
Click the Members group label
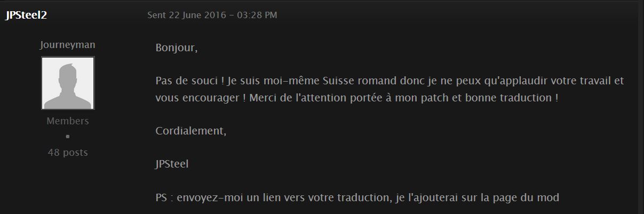tap(68, 121)
